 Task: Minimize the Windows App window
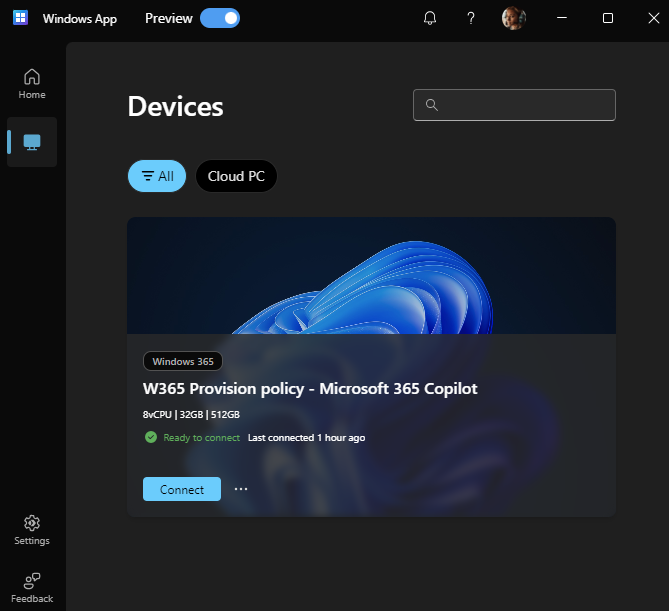[x=562, y=18]
